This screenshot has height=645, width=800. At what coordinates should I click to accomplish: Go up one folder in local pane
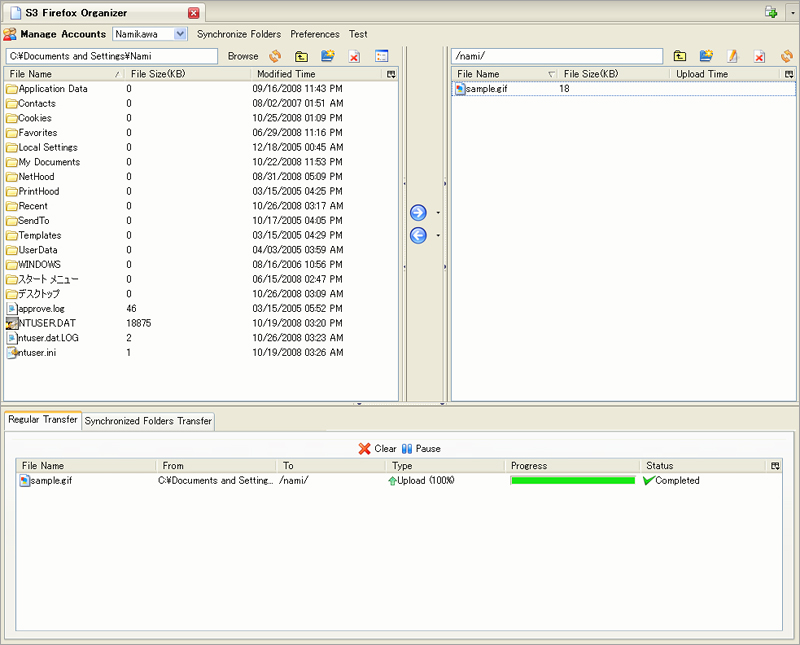(x=302, y=56)
